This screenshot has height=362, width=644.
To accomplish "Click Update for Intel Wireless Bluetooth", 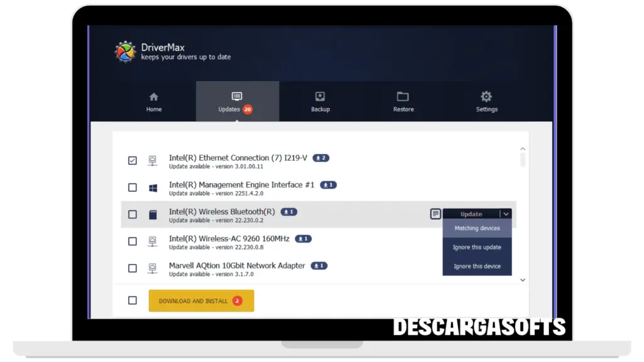I will coord(471,214).
